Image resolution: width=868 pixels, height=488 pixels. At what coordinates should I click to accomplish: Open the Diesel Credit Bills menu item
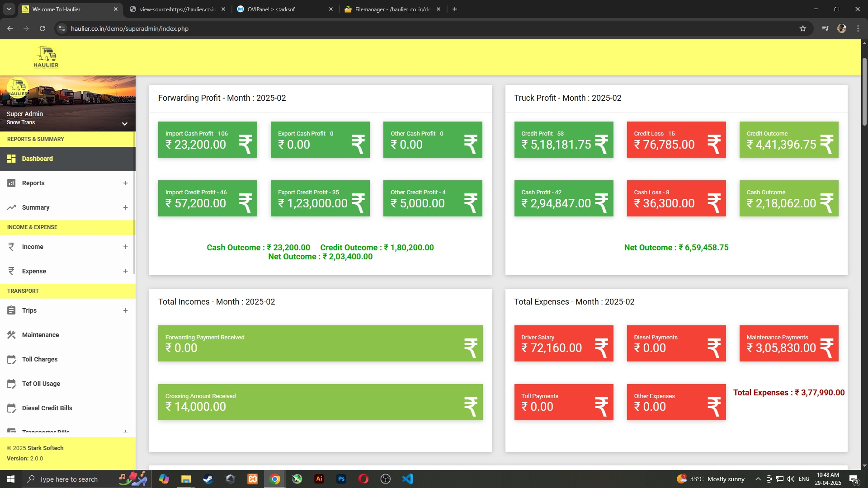pos(47,408)
